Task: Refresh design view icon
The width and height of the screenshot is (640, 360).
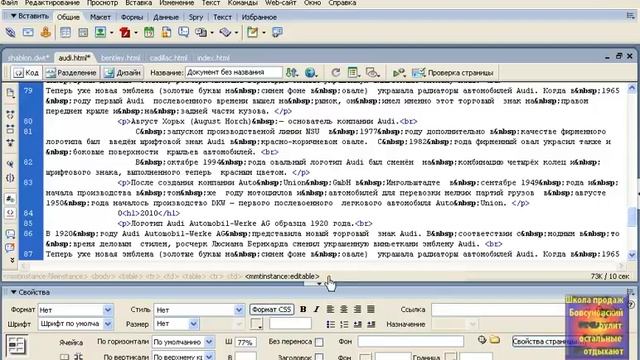Action: 336,73
